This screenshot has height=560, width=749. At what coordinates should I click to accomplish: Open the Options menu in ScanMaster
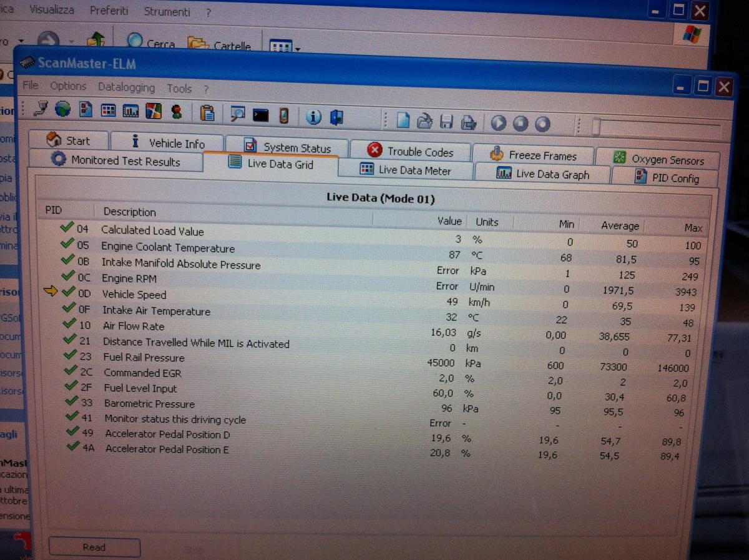tap(68, 86)
